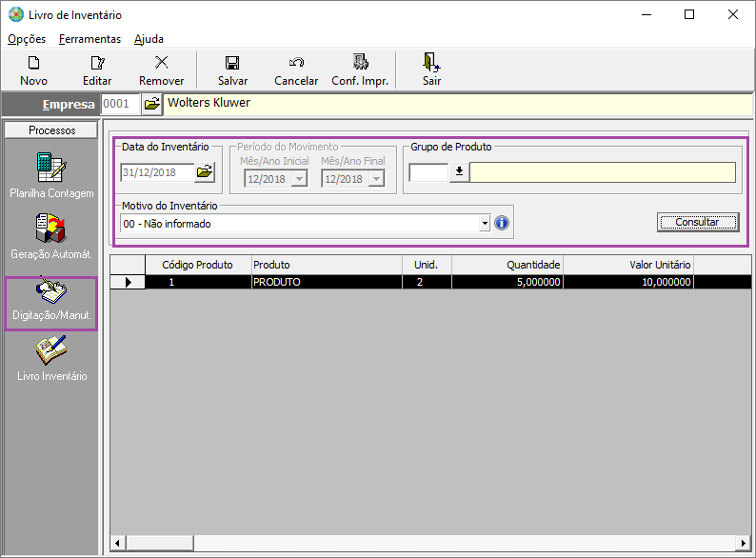Viewport: 756px width, 558px height.
Task: Open the Empresa folder lookup icon
Action: pyautogui.click(x=152, y=104)
